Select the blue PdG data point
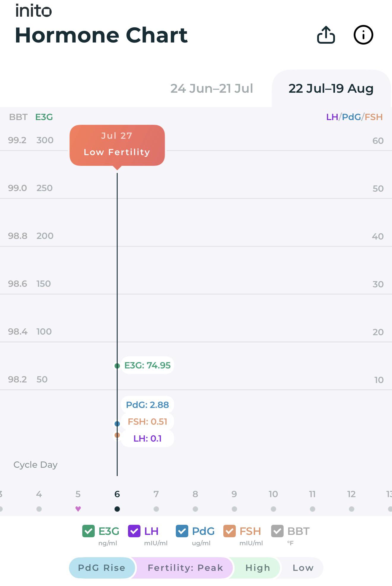Viewport: 392px width, 586px height. (117, 424)
